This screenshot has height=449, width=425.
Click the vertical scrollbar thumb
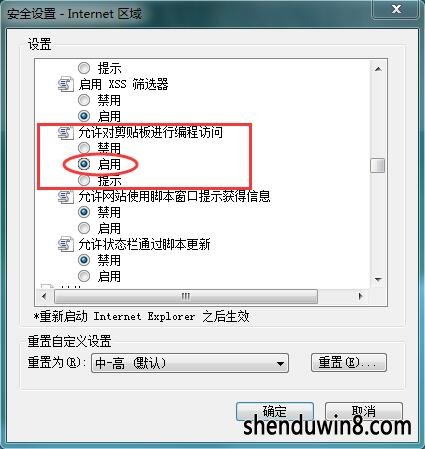(x=378, y=165)
